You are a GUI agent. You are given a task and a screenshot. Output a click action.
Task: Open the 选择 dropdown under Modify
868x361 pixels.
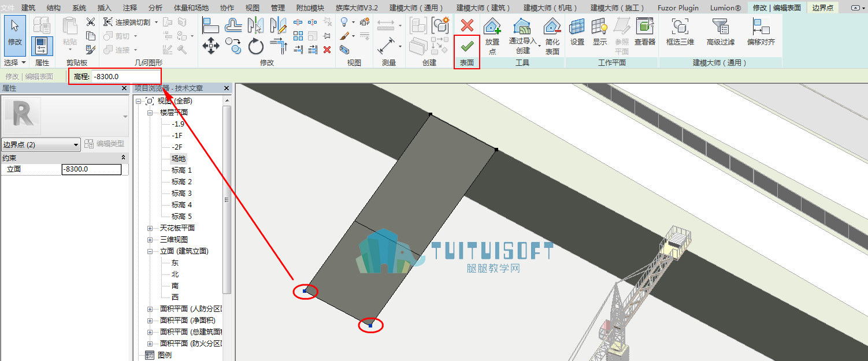(15, 62)
